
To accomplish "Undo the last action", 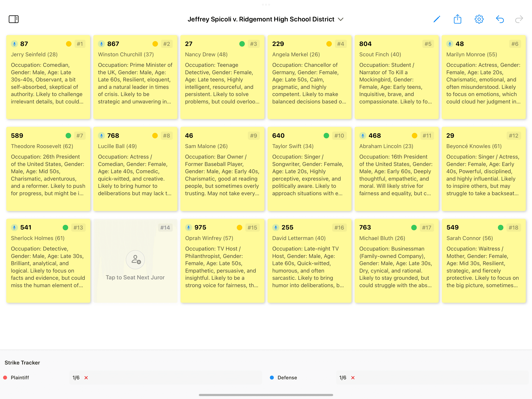I will (x=500, y=19).
